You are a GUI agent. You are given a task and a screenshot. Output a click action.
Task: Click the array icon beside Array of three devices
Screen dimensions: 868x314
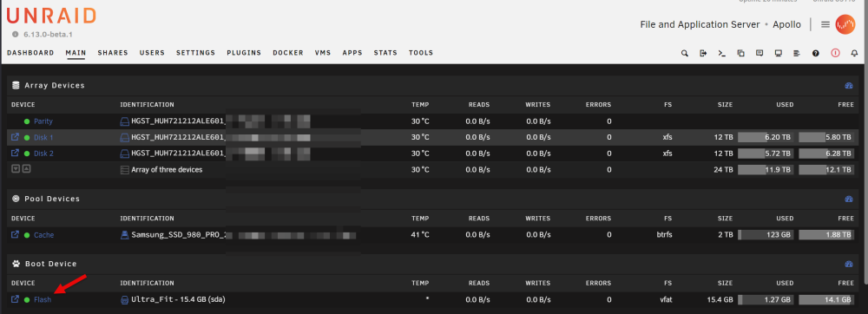[x=124, y=170]
